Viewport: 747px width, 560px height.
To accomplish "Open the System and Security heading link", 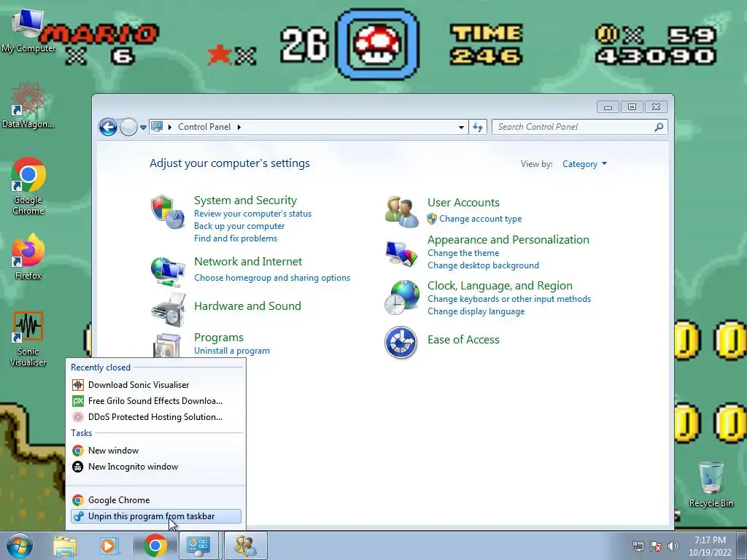I will tap(245, 201).
